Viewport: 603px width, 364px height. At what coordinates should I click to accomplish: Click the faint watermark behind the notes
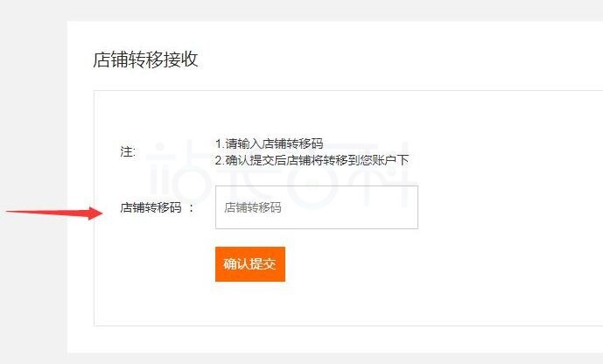pyautogui.click(x=281, y=175)
